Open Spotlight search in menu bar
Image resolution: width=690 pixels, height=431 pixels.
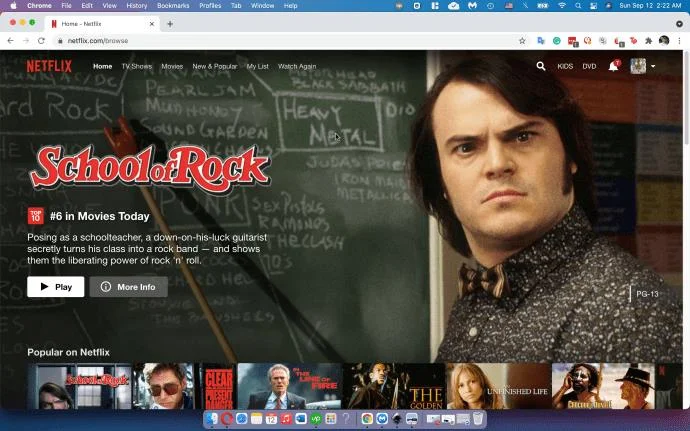pos(578,6)
